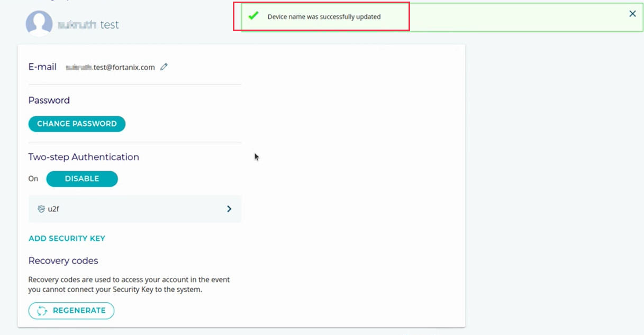Click the pencil icon to edit e-mail
The width and height of the screenshot is (644, 335).
164,67
